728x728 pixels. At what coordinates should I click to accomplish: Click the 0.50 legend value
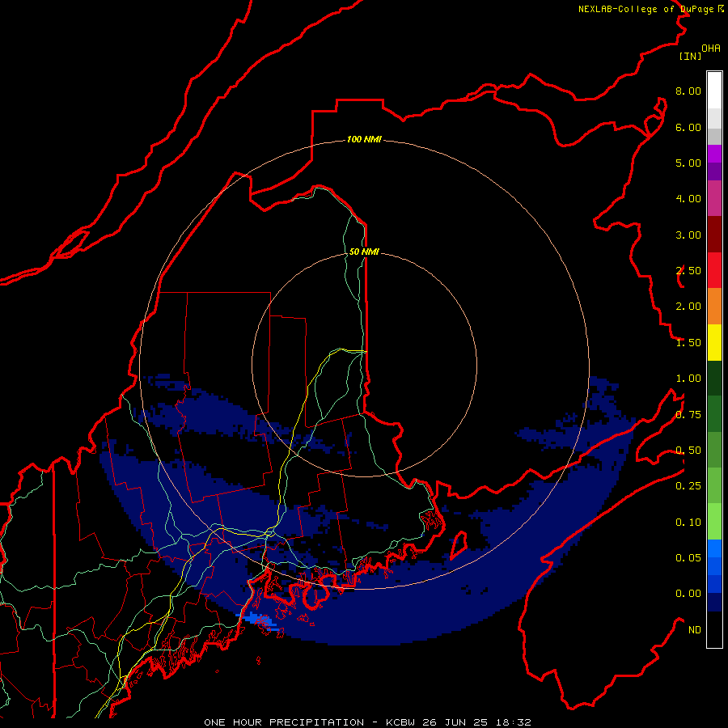pyautogui.click(x=688, y=451)
